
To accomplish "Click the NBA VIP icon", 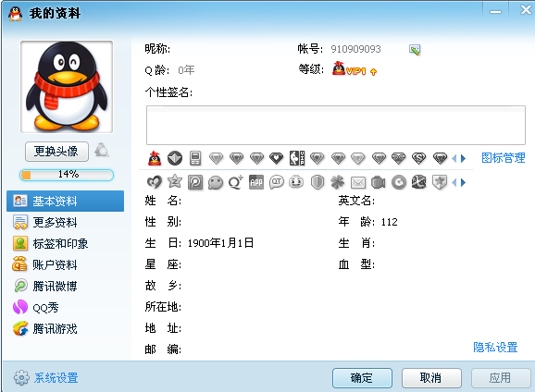I will point(297,158).
